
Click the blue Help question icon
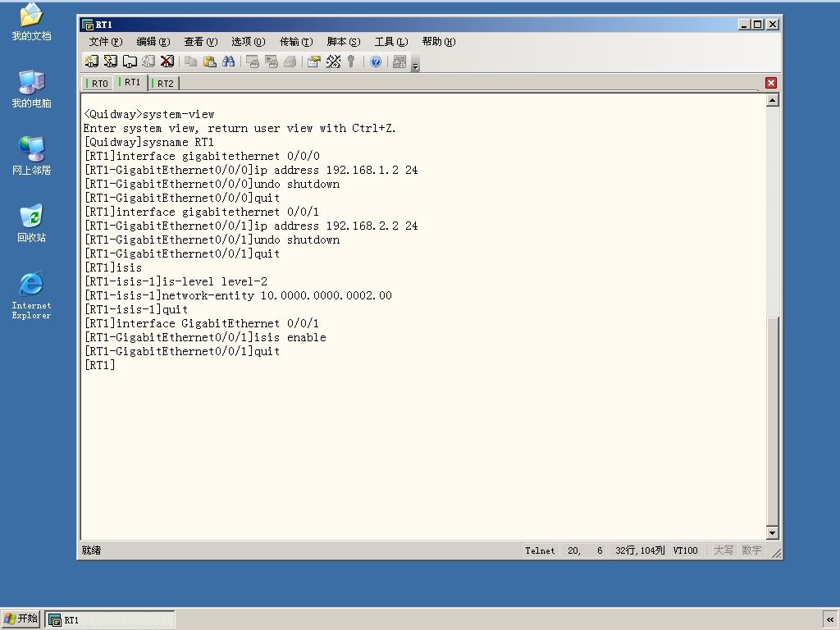(376, 62)
